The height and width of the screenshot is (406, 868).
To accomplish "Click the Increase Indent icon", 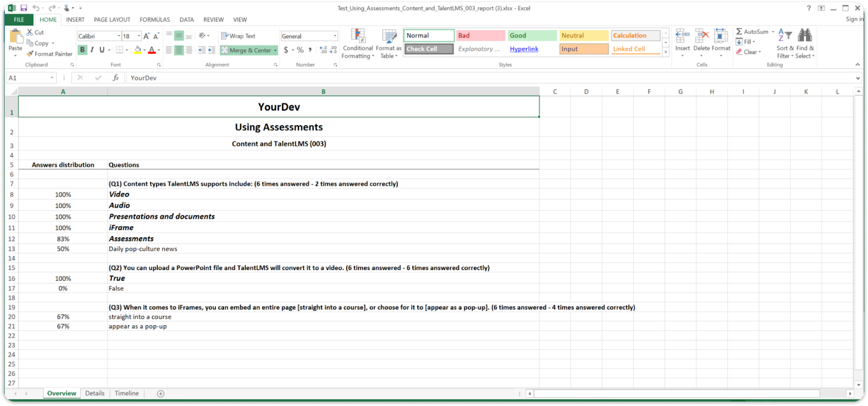I will (x=212, y=50).
